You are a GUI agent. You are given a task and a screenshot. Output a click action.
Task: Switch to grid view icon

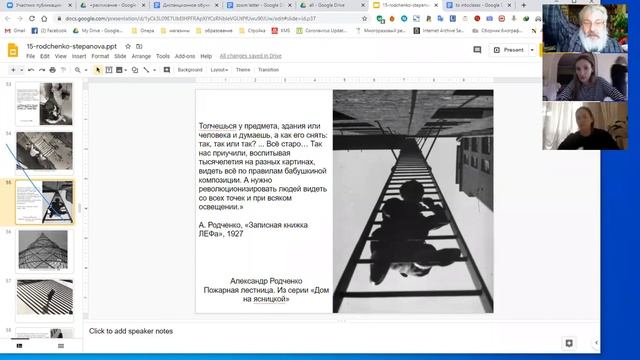[61, 346]
